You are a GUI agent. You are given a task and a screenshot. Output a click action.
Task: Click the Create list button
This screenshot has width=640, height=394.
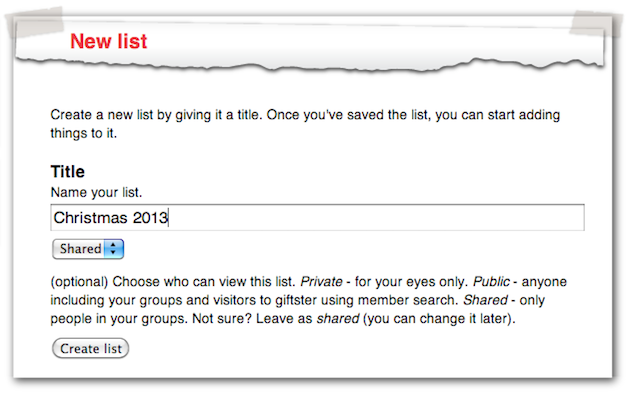[x=90, y=348]
